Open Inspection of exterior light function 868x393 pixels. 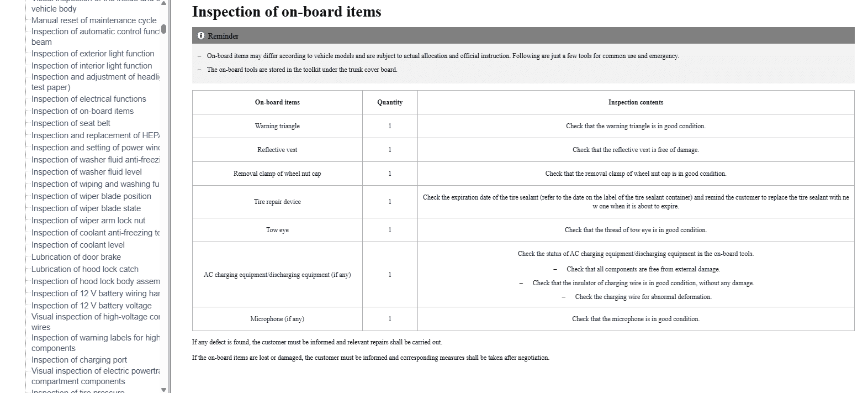(x=93, y=54)
